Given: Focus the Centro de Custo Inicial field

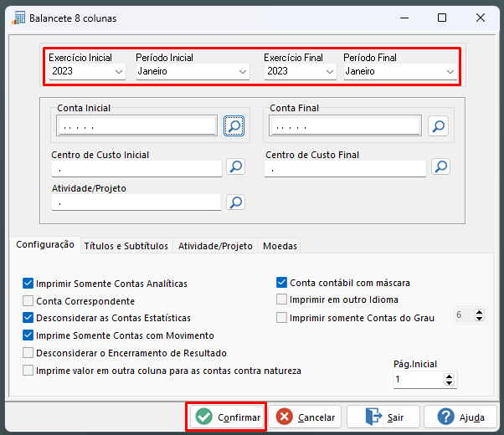Looking at the screenshot, I should point(136,169).
